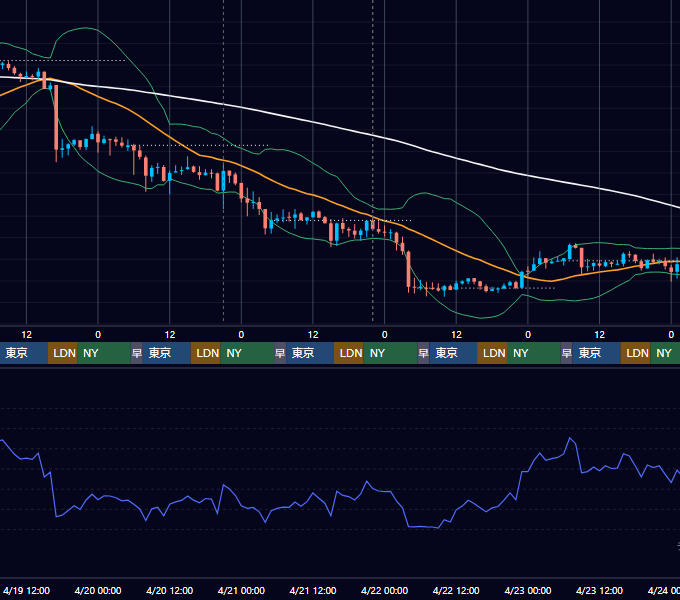
Task: Click the '4/20 00:00' date label
Action: click(98, 590)
